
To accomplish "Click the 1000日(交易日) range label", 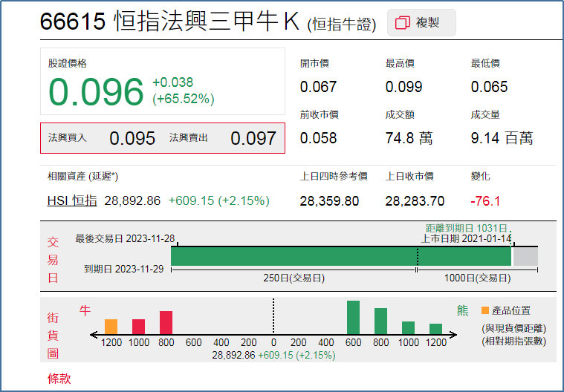I will point(477,278).
